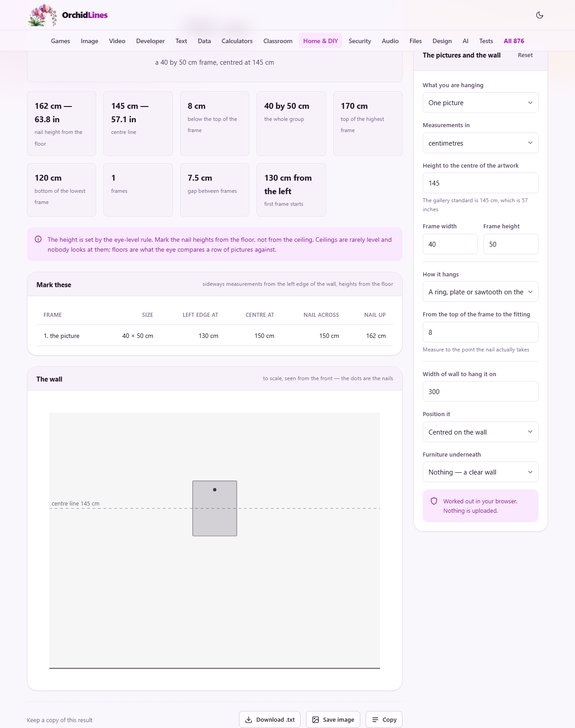Click the '130 cm' LEFT EDGE AT cell

(208, 336)
